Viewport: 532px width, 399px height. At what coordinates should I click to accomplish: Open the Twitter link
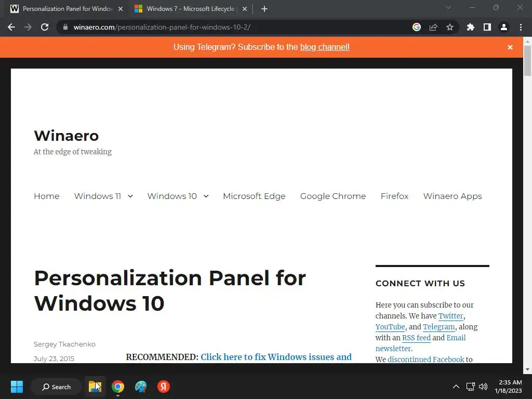click(450, 316)
